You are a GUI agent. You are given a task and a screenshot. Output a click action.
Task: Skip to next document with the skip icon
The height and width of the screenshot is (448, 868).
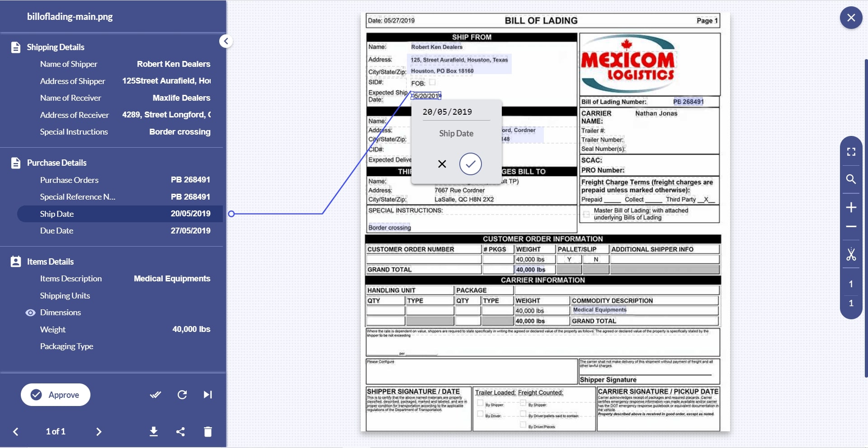208,394
